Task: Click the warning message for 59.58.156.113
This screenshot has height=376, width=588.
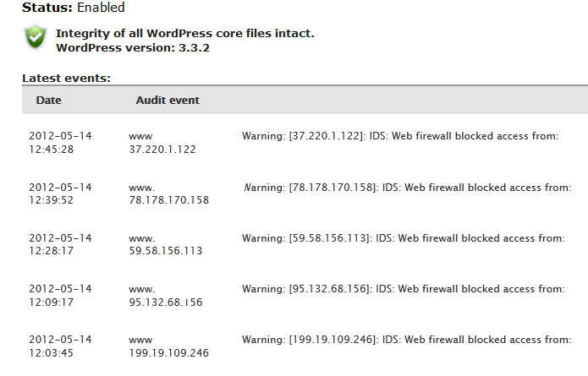Action: (x=403, y=238)
